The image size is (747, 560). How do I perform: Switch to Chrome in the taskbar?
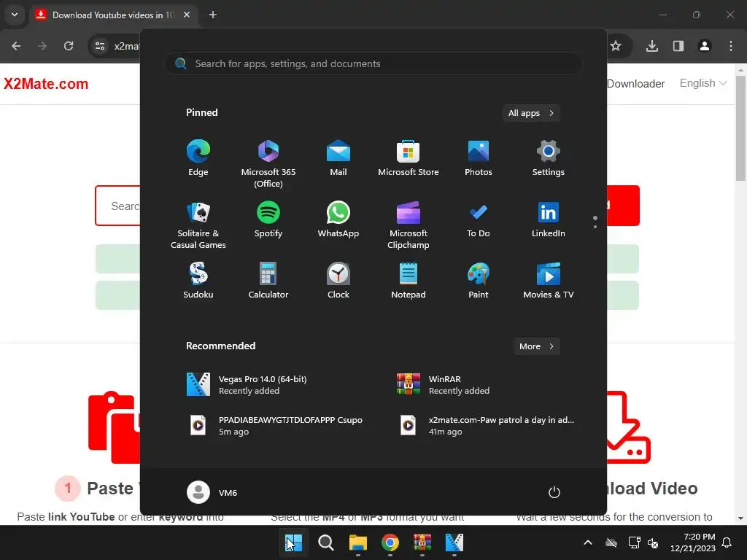[x=390, y=542]
